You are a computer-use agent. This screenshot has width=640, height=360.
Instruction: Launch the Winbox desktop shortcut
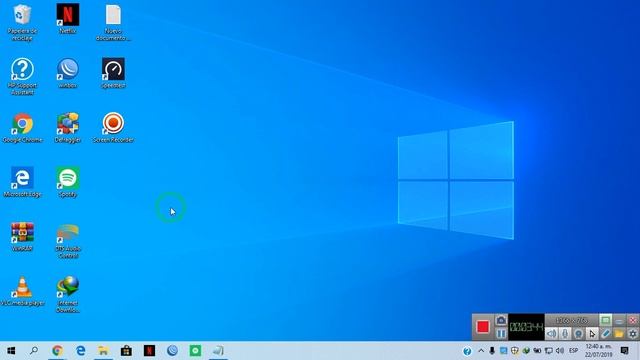click(x=68, y=73)
